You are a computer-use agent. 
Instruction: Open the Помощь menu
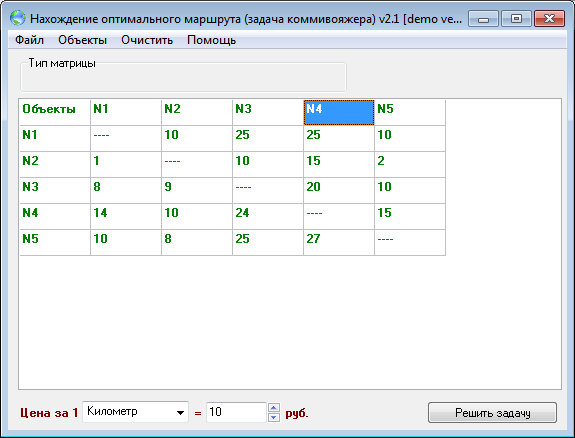[x=212, y=40]
